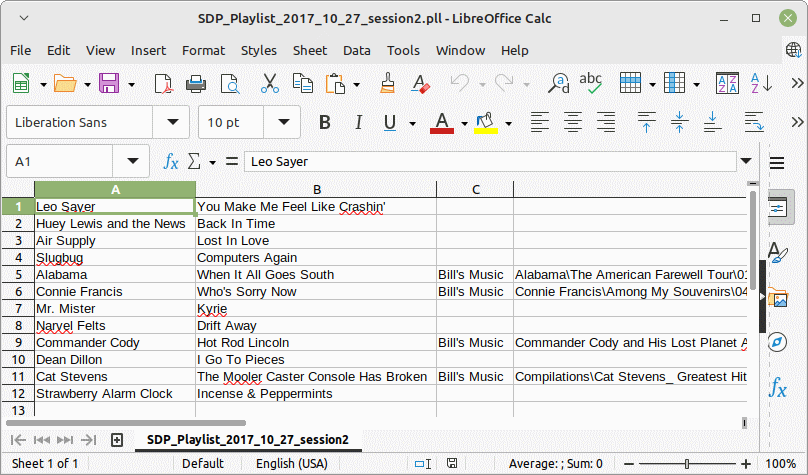Click the Select Function sigma icon
Screen dimensions: 808x475
194,162
